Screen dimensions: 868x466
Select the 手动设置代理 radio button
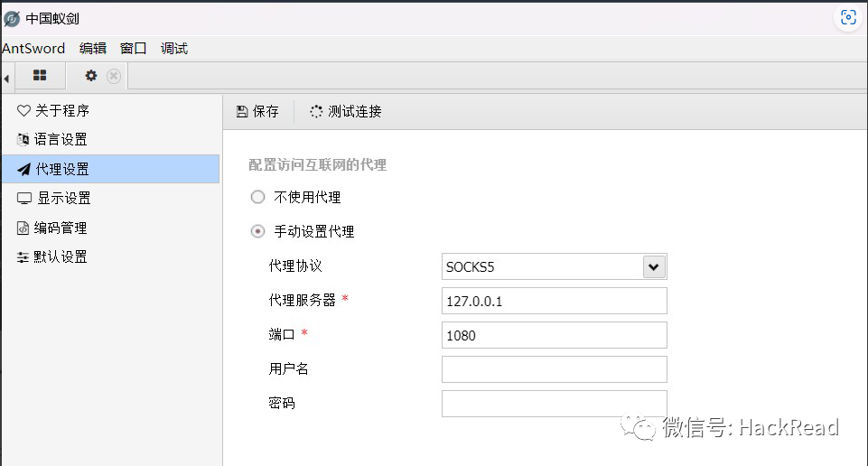click(x=258, y=231)
